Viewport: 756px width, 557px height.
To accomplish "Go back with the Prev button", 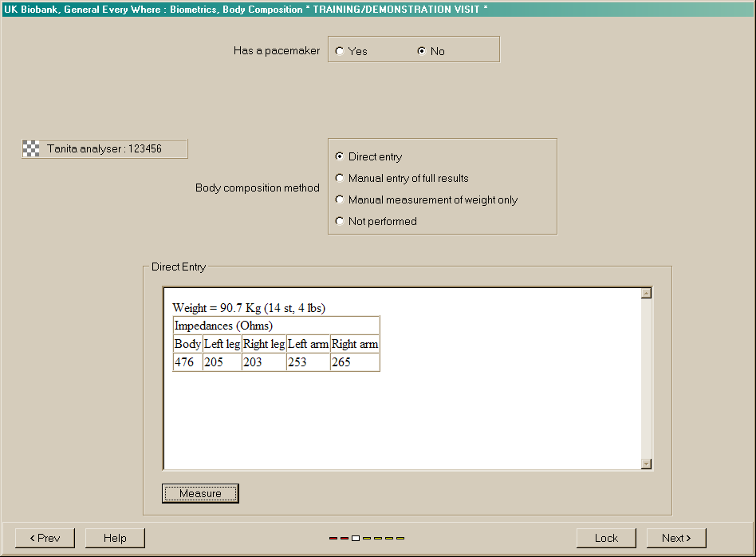I will (x=45, y=538).
